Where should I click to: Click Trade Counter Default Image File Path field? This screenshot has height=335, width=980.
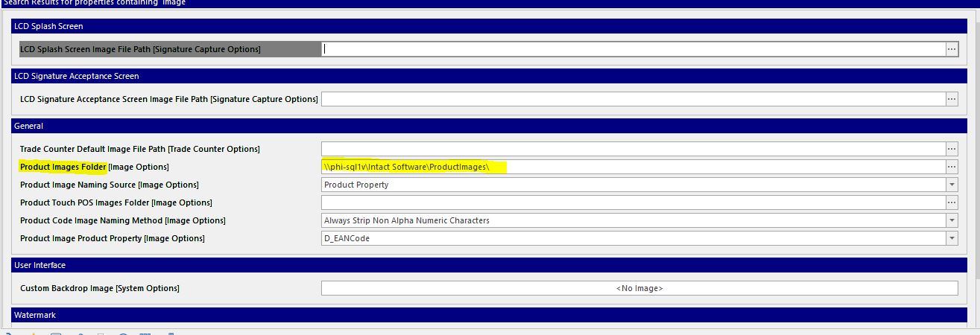633,149
